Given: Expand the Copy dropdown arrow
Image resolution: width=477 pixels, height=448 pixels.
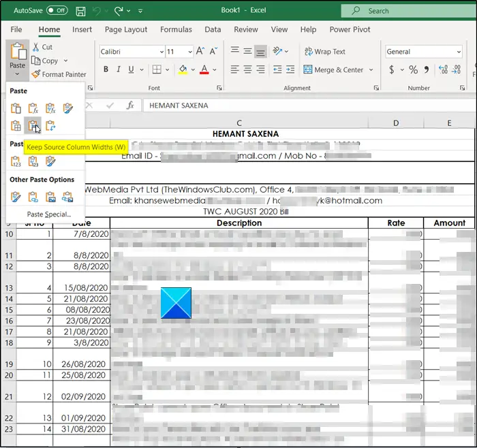Looking at the screenshot, I should coord(65,61).
